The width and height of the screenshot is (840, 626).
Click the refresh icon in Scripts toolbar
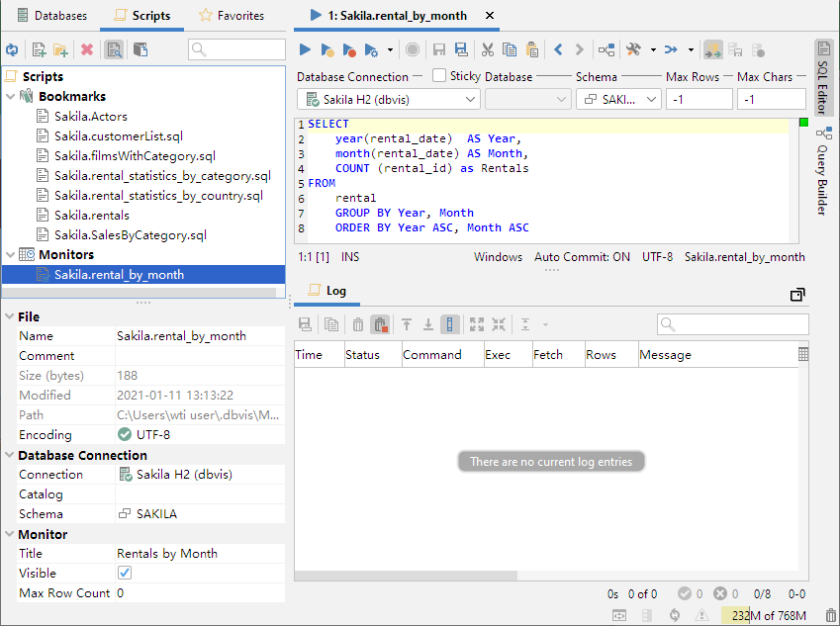tap(12, 49)
